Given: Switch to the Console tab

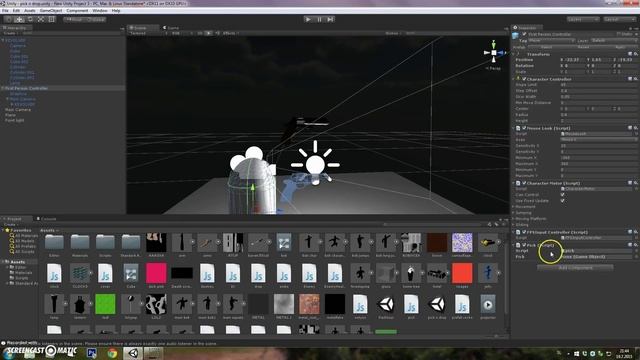Looking at the screenshot, I should [47, 219].
